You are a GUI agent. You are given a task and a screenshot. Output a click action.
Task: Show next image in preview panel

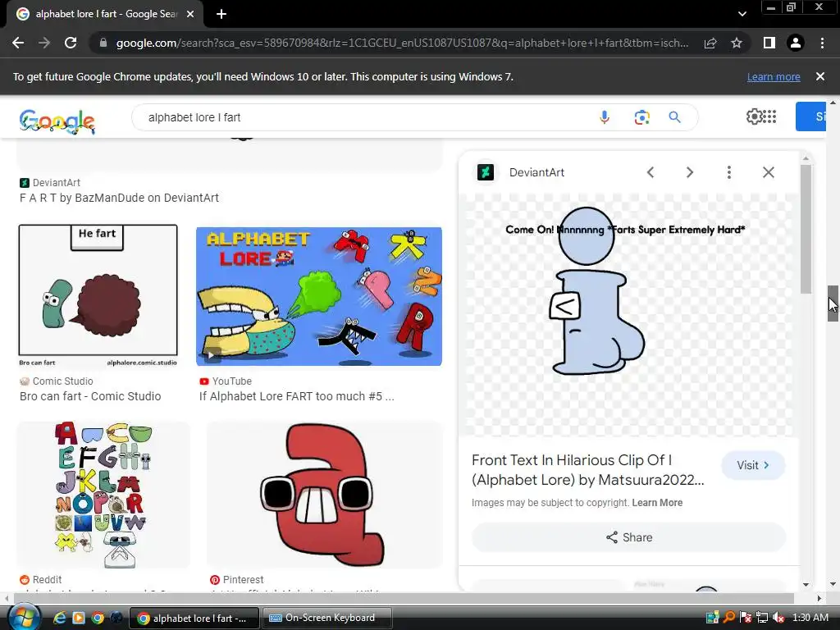pos(689,172)
